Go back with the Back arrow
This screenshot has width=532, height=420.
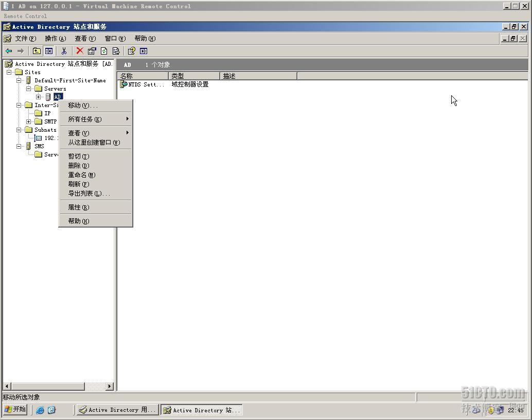coord(9,51)
